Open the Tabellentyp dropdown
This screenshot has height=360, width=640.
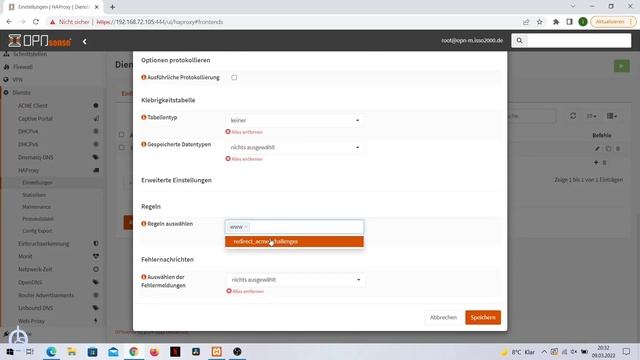294,120
